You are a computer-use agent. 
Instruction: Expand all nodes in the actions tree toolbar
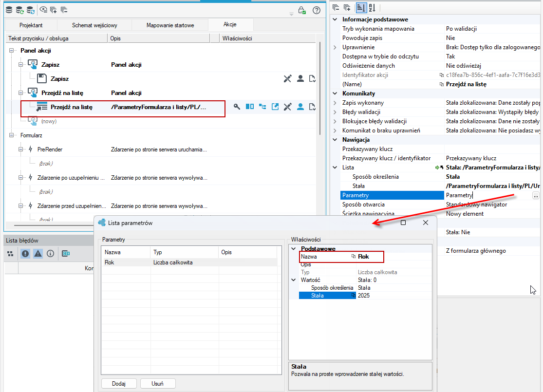[x=54, y=10]
